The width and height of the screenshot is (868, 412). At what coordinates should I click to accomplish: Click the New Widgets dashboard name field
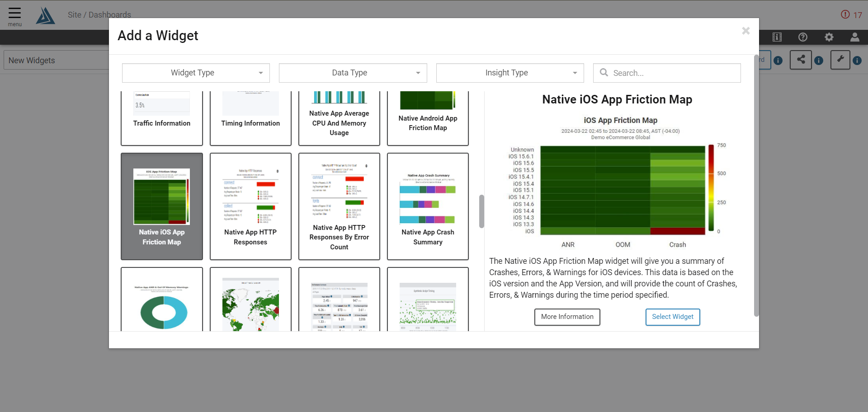[x=57, y=60]
